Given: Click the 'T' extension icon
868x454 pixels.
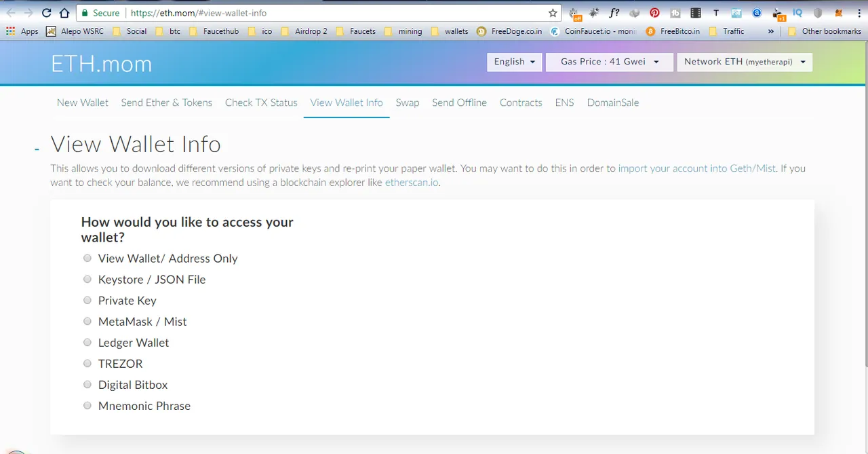Looking at the screenshot, I should click(715, 13).
